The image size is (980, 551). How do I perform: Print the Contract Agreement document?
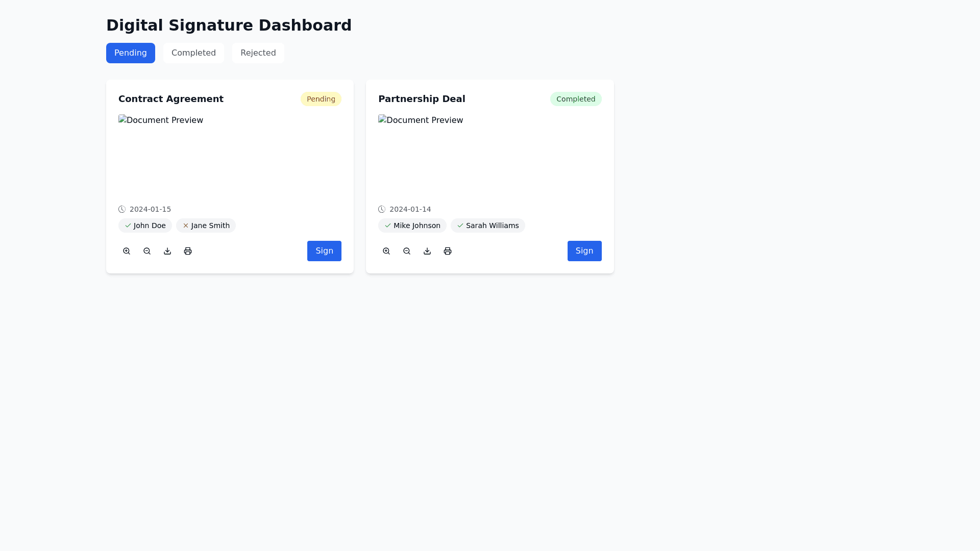pyautogui.click(x=188, y=251)
